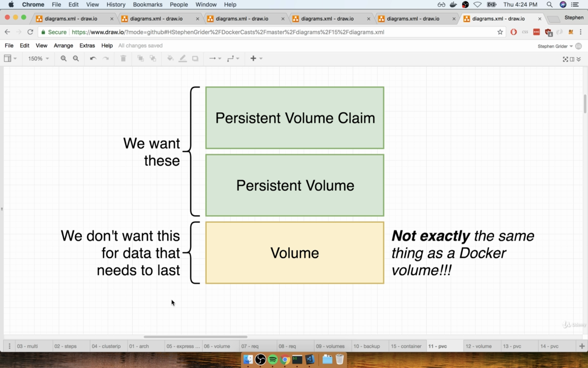The width and height of the screenshot is (588, 368).
Task: Click the 'We want these' text label
Action: (x=152, y=152)
